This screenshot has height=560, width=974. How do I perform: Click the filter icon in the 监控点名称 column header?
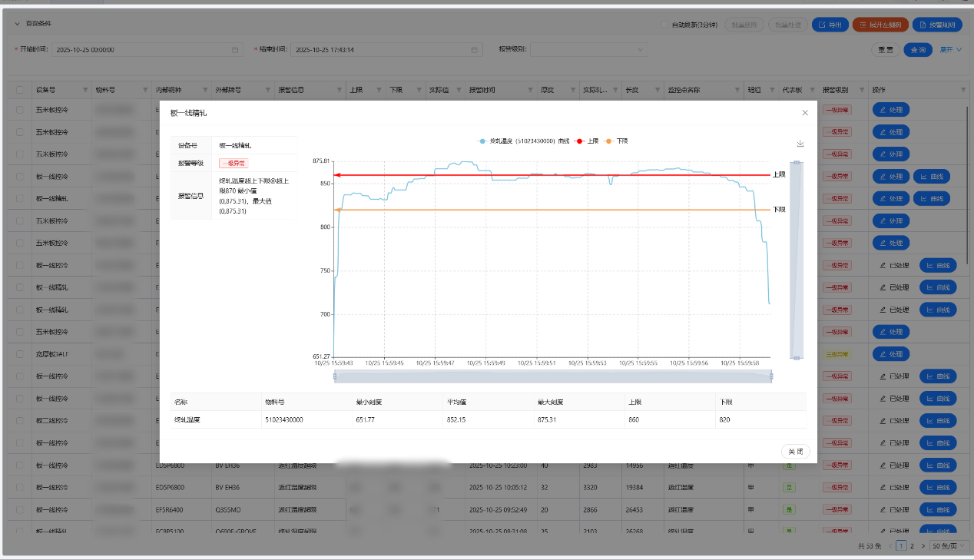point(737,90)
